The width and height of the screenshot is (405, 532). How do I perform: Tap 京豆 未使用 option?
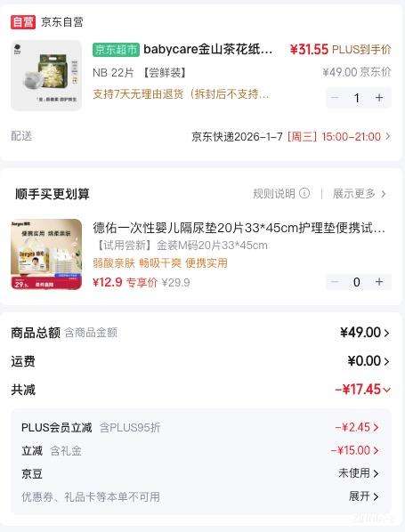pos(359,473)
